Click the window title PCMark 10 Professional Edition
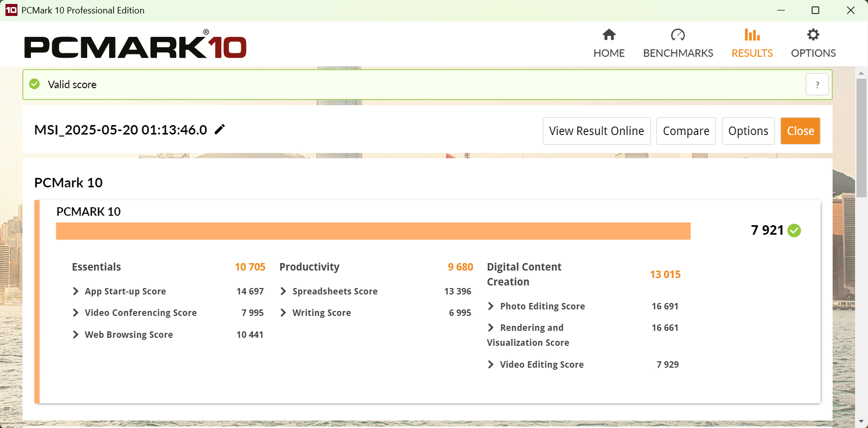Image resolution: width=868 pixels, height=428 pixels. 83,10
